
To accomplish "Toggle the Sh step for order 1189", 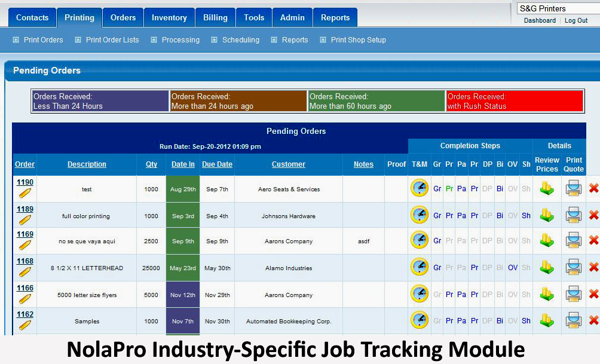I will point(526,216).
